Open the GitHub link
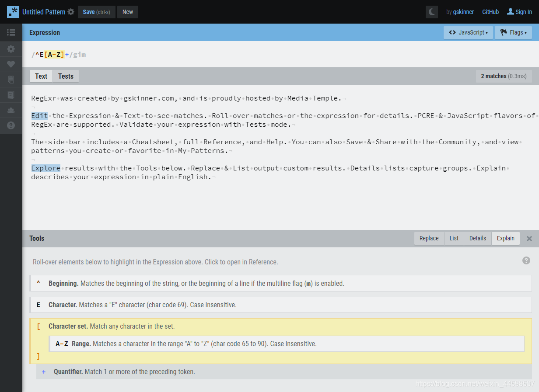The image size is (539, 392). pos(490,12)
